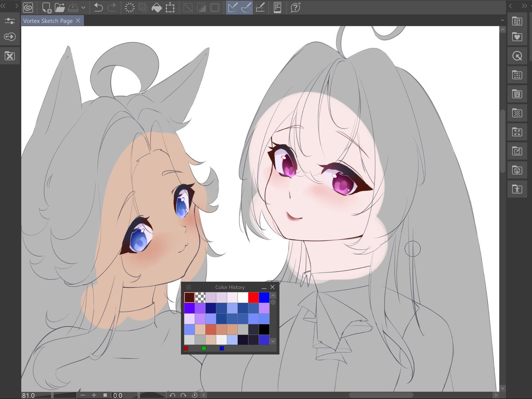This screenshot has width=532, height=399.
Task: Collapse left palette dock with double chevron
Action: tap(4, 6)
